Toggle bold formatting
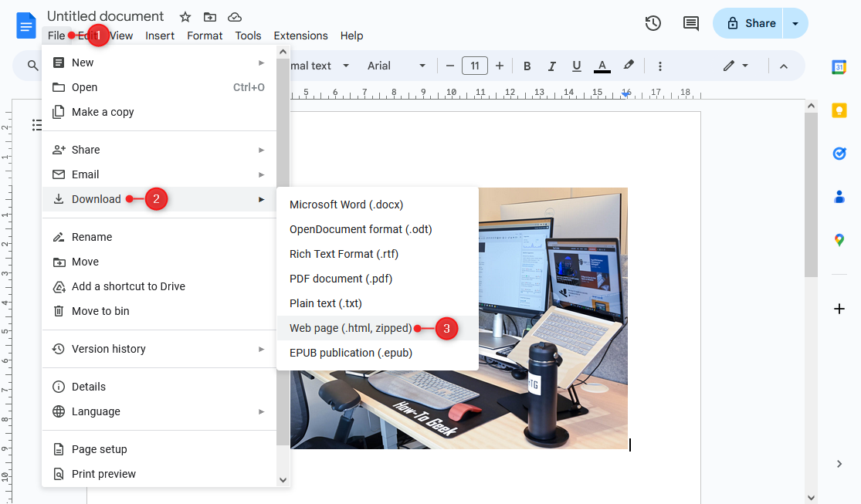This screenshot has width=861, height=504. click(527, 66)
